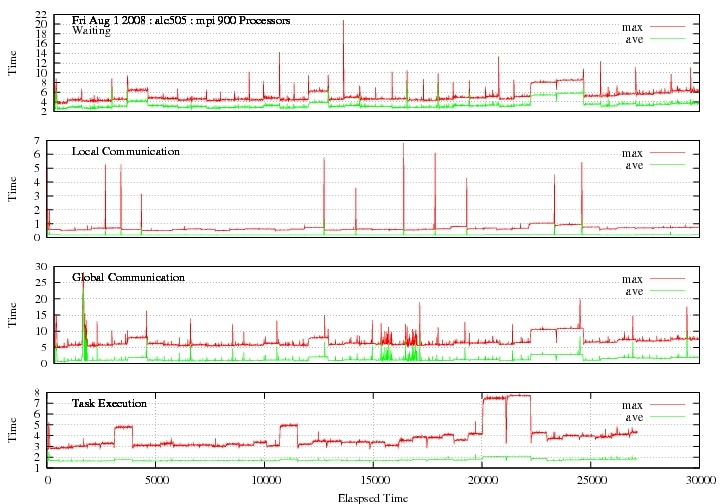Screen dimensions: 720x504
Task: Click the 'Fri Aug 1 2008 : alc505' title text
Action: (129, 21)
